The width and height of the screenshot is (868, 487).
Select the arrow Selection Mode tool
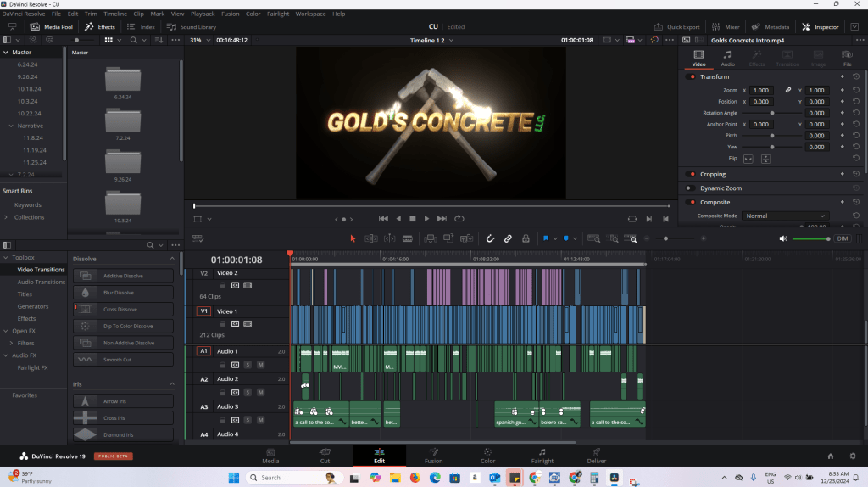point(353,238)
